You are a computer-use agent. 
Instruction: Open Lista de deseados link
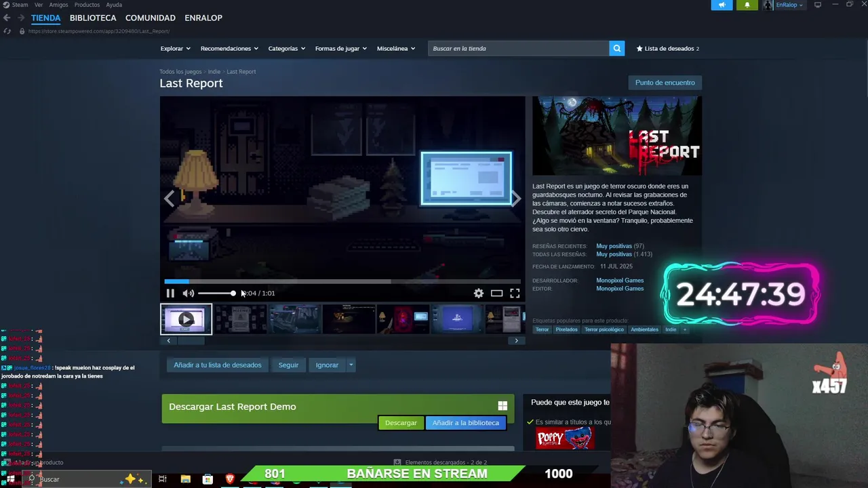667,48
